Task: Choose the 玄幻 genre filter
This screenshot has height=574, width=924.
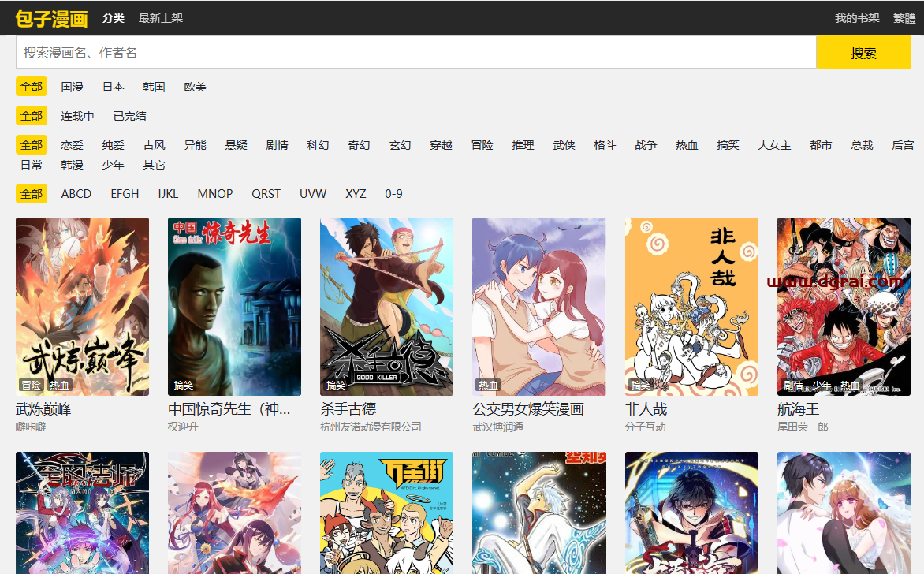Action: 400,145
